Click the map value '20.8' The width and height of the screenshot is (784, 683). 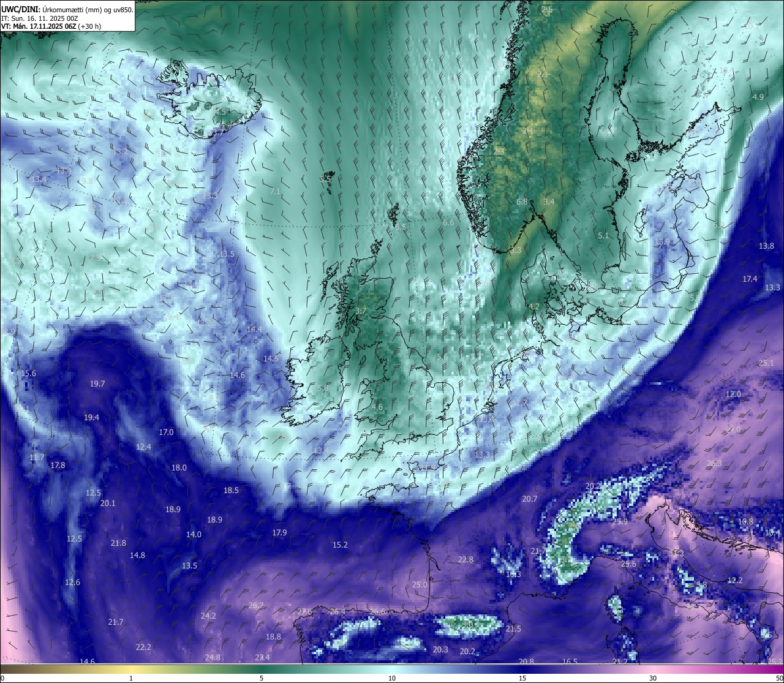click(x=526, y=662)
